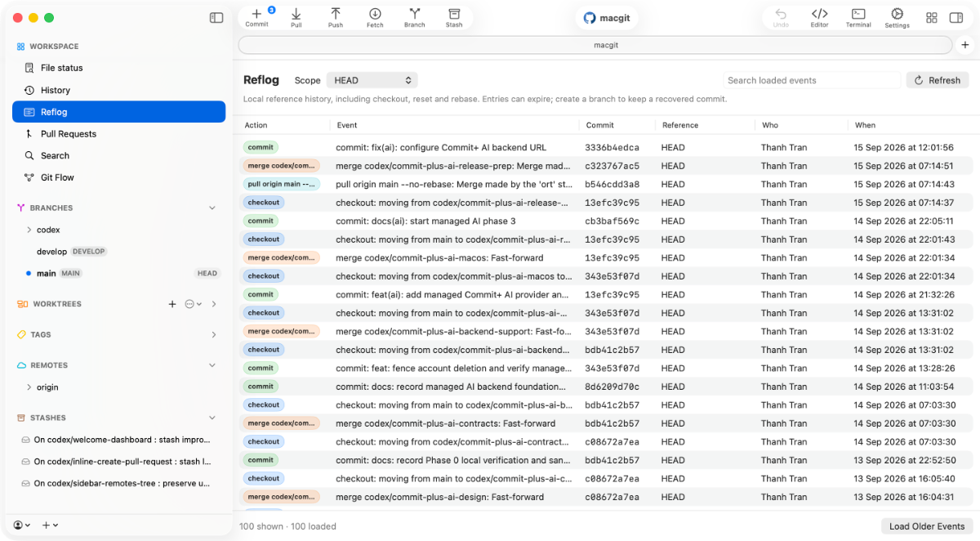Image resolution: width=980 pixels, height=541 pixels.
Task: Create a branch with the Branch icon
Action: click(x=415, y=17)
